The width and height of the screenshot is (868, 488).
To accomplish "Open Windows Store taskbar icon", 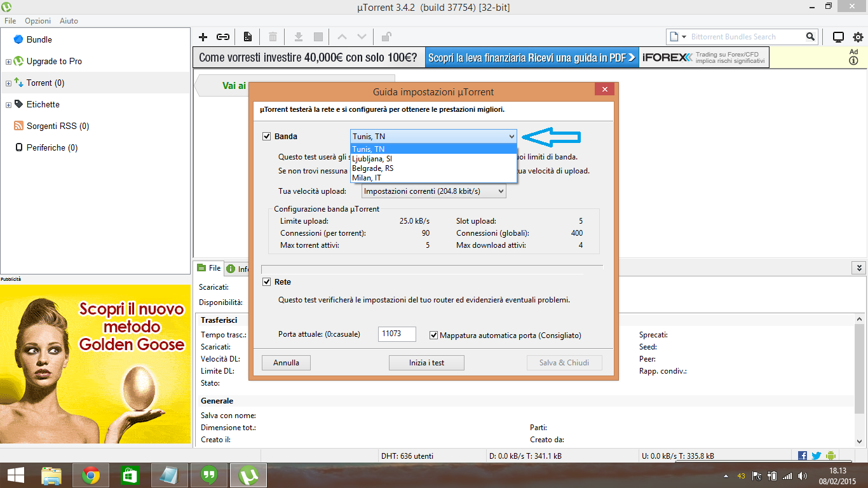I will click(x=130, y=475).
